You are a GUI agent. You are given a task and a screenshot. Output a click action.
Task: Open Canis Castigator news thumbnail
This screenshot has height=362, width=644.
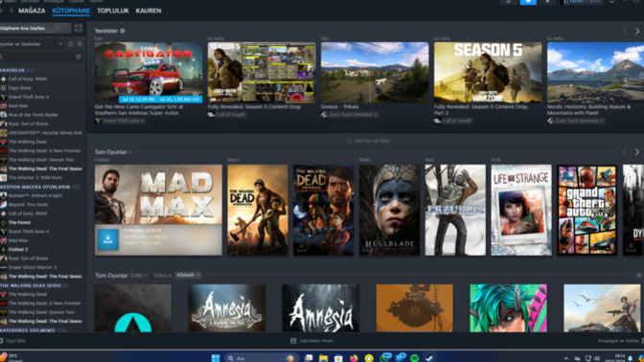[x=149, y=72]
